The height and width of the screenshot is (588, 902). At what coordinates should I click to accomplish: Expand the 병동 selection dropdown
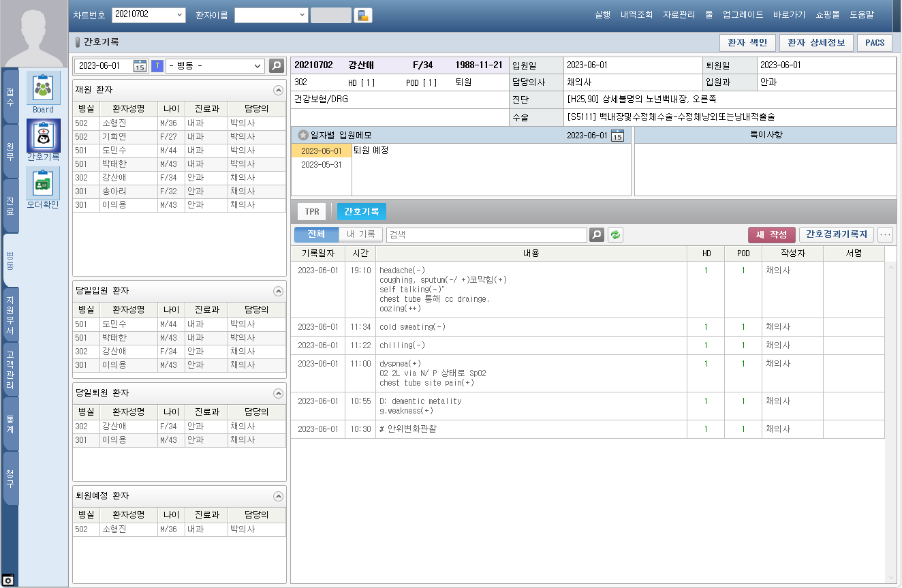coord(258,66)
